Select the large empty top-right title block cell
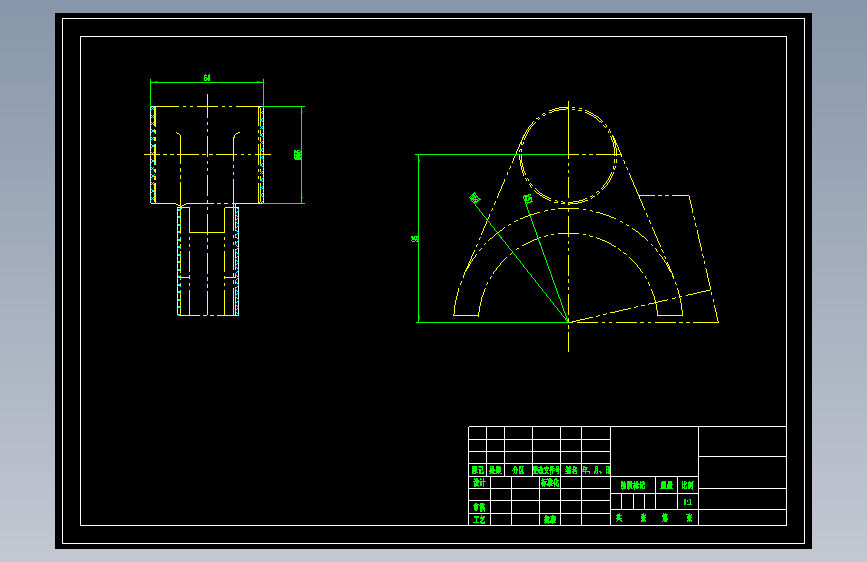Screen dimensions: 867x562 click(742, 441)
